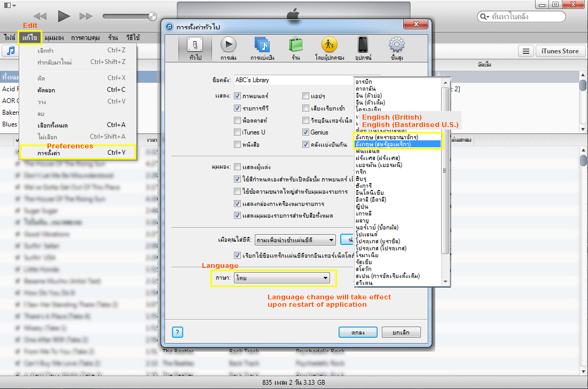Click the ยกเลิก (Cancel) button
Screen dimensions: 588x389
[401, 332]
